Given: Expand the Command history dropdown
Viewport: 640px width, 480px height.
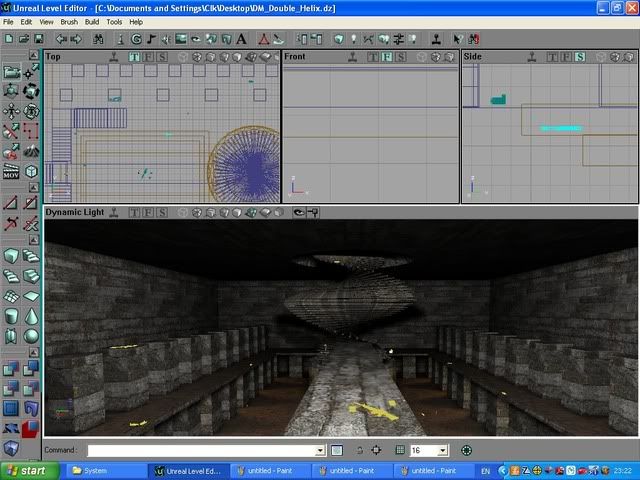Looking at the screenshot, I should (x=320, y=451).
